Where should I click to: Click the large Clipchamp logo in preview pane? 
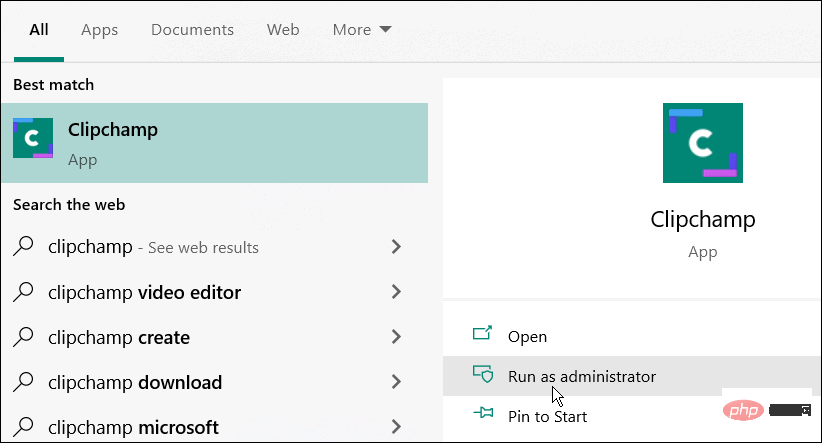click(x=702, y=143)
